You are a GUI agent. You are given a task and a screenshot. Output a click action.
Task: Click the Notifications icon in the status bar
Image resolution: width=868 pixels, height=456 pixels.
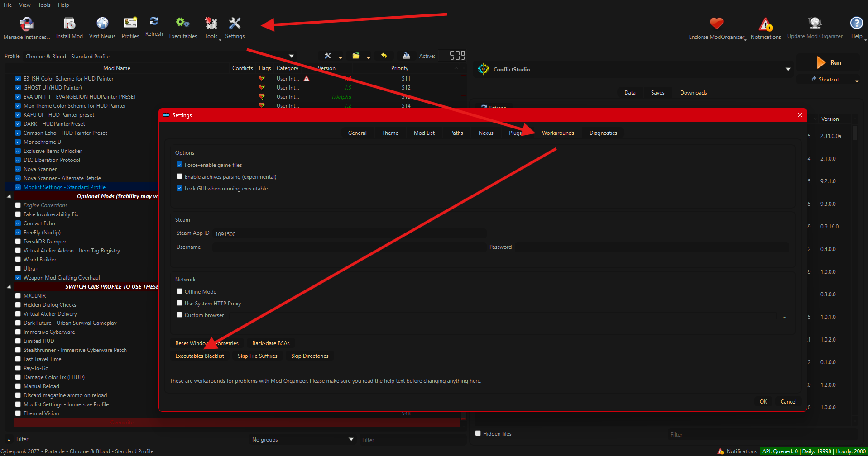(720, 451)
